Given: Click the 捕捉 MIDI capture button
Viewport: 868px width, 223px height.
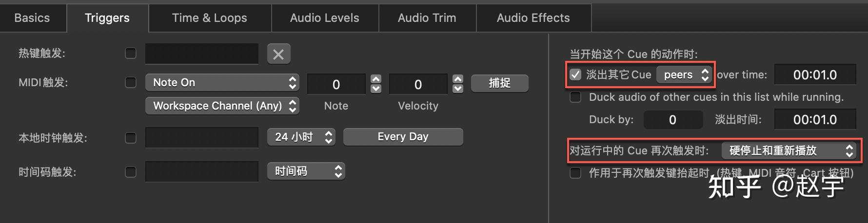Looking at the screenshot, I should (499, 83).
